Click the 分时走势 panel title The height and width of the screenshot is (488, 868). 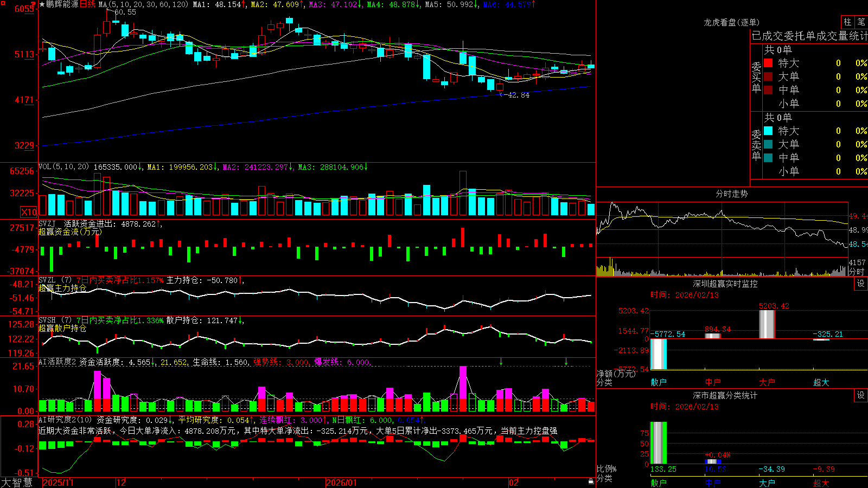tap(731, 194)
